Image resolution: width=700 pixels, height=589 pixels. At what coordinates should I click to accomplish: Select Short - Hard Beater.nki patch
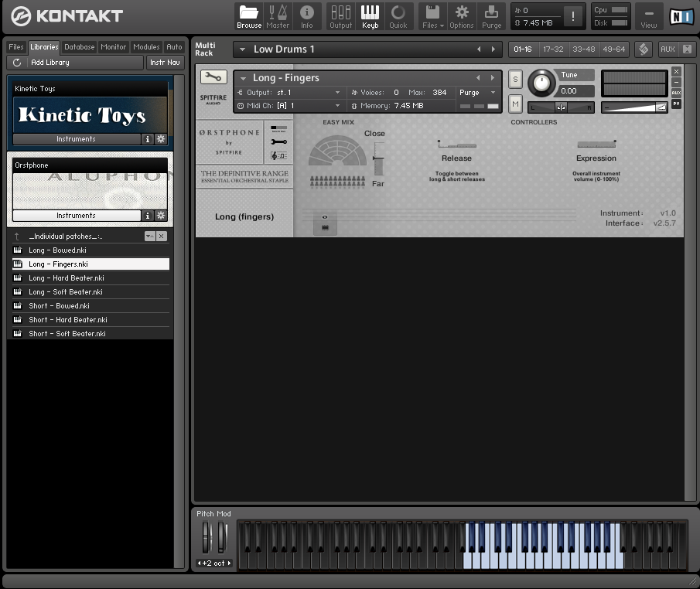(x=90, y=319)
